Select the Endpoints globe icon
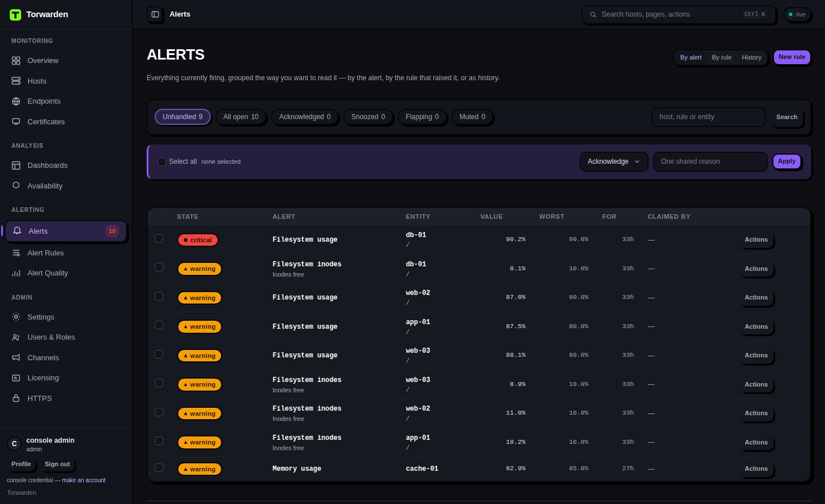Screen dimensions: 825x504 16,101
